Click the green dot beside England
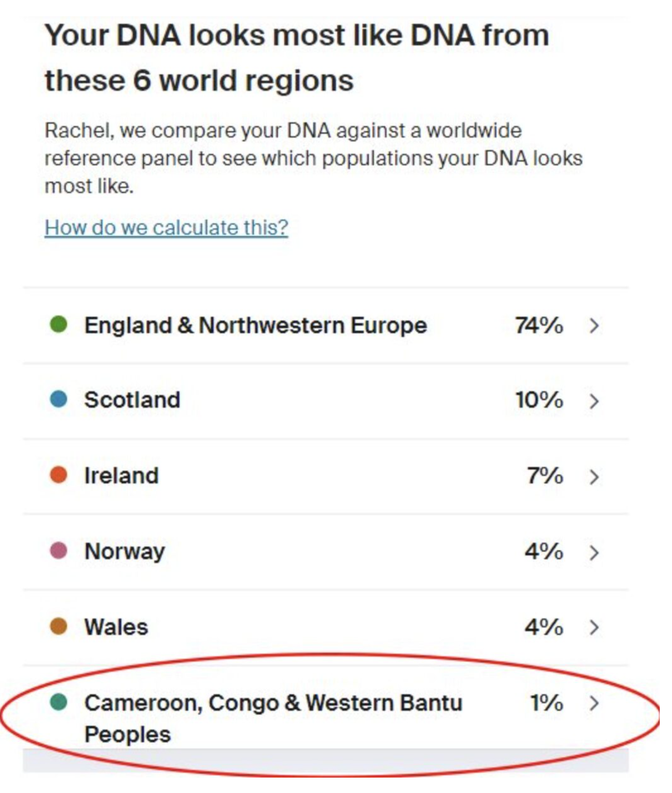The width and height of the screenshot is (672, 793). (58, 324)
